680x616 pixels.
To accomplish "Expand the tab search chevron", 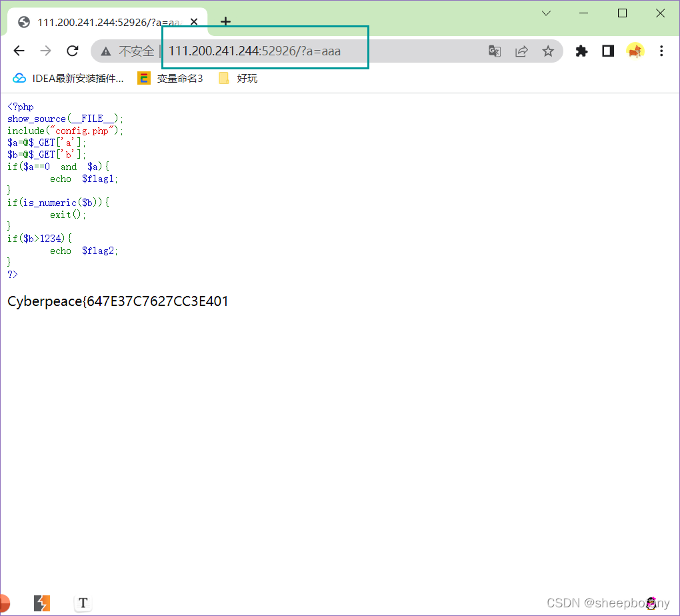I will (x=547, y=13).
